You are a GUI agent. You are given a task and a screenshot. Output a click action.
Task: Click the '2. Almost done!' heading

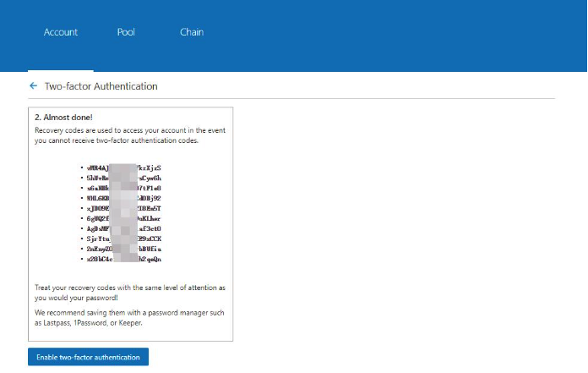[63, 118]
